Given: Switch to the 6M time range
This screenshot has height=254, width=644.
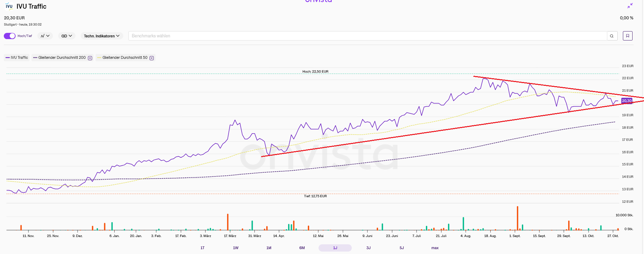Looking at the screenshot, I should (x=302, y=248).
